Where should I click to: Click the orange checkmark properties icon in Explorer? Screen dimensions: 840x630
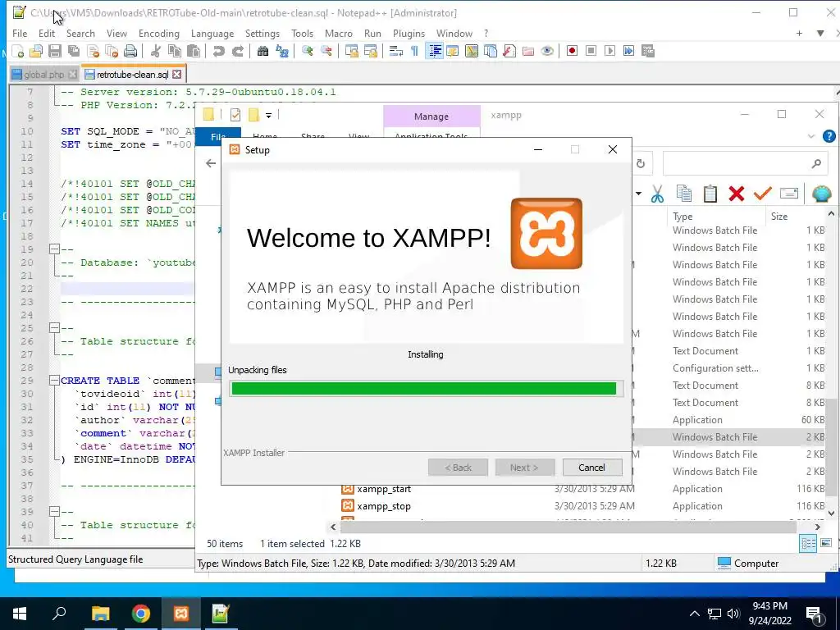click(762, 194)
